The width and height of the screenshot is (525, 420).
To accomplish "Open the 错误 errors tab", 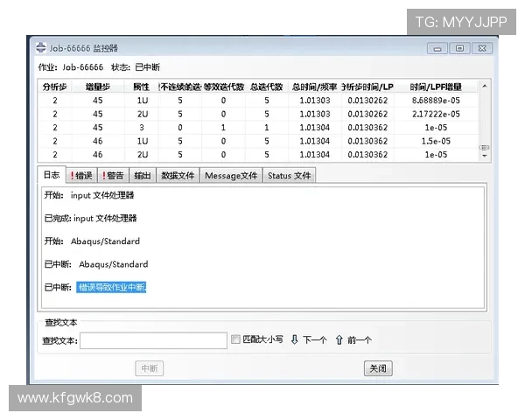I will [x=81, y=176].
